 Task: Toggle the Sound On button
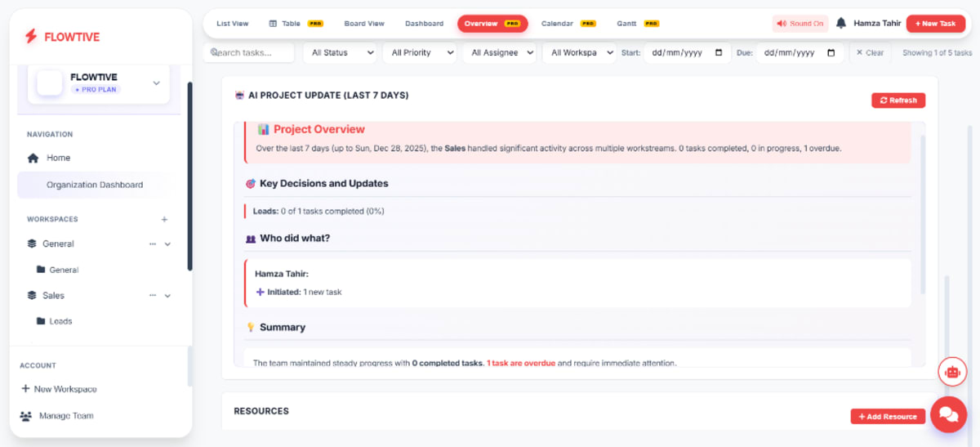[800, 24]
